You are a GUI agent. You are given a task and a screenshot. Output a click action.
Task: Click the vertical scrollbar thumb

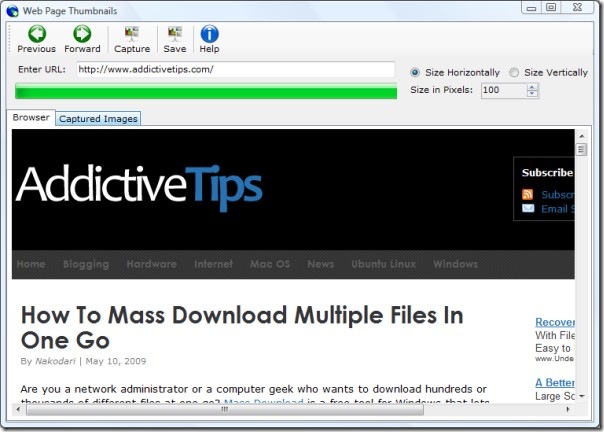coord(582,149)
